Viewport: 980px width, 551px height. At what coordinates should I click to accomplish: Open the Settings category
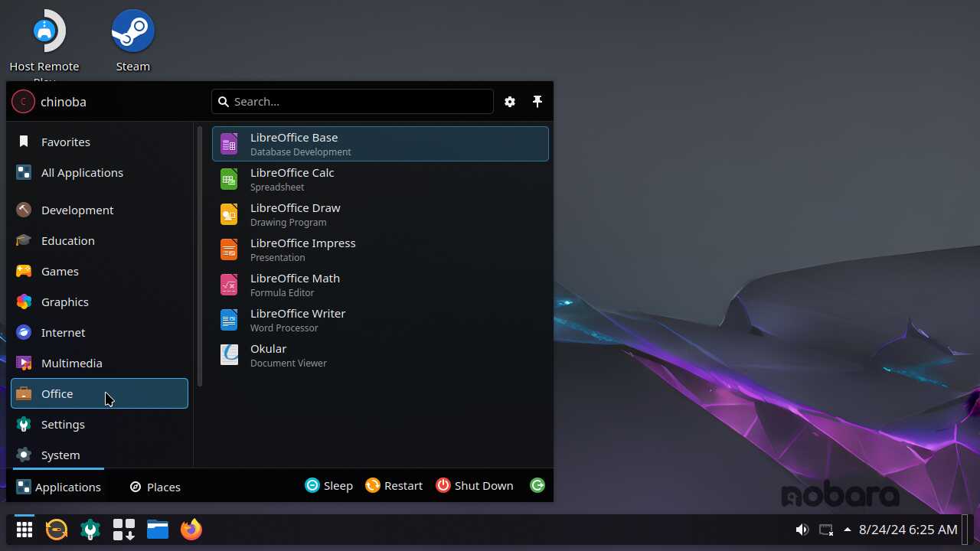(x=100, y=424)
